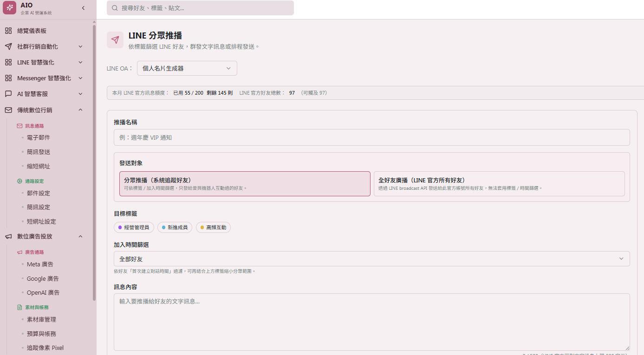Open the LINE OA 個人名片生成器 dropdown
Image resolution: width=644 pixels, height=355 pixels.
187,68
